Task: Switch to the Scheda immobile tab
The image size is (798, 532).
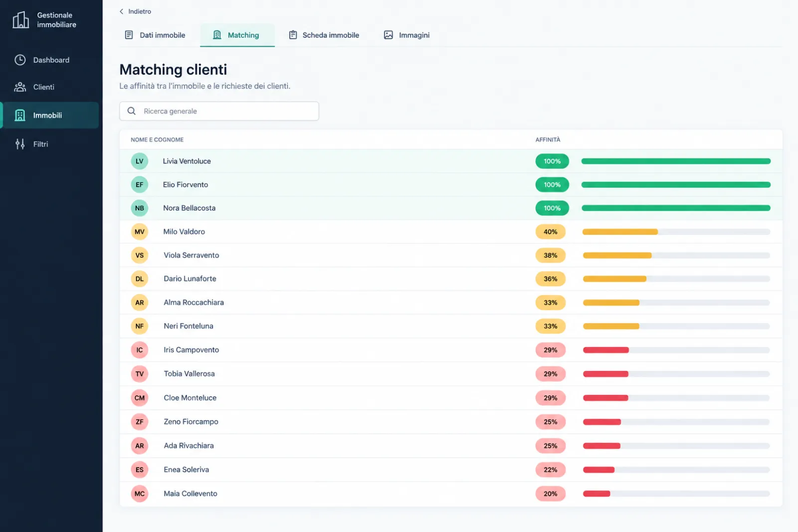Action: (324, 35)
